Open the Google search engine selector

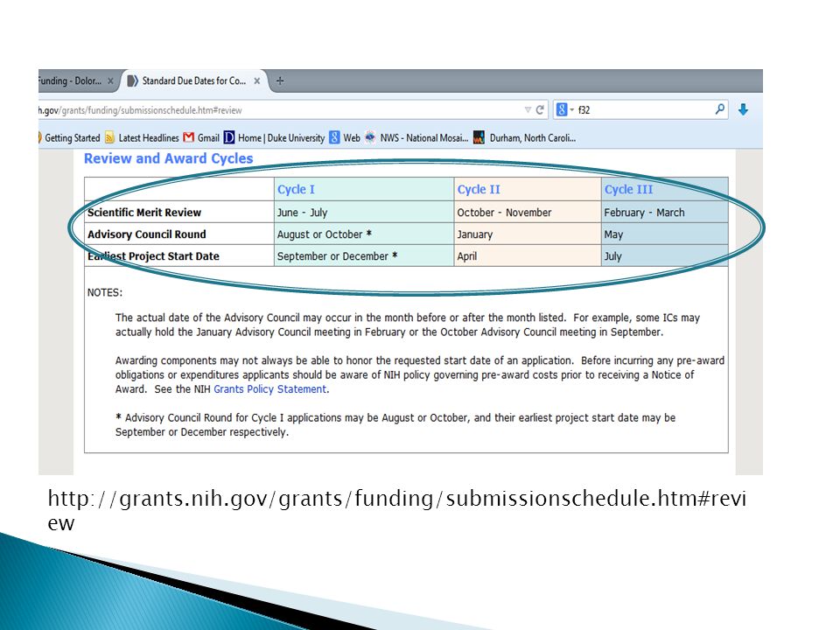(564, 110)
